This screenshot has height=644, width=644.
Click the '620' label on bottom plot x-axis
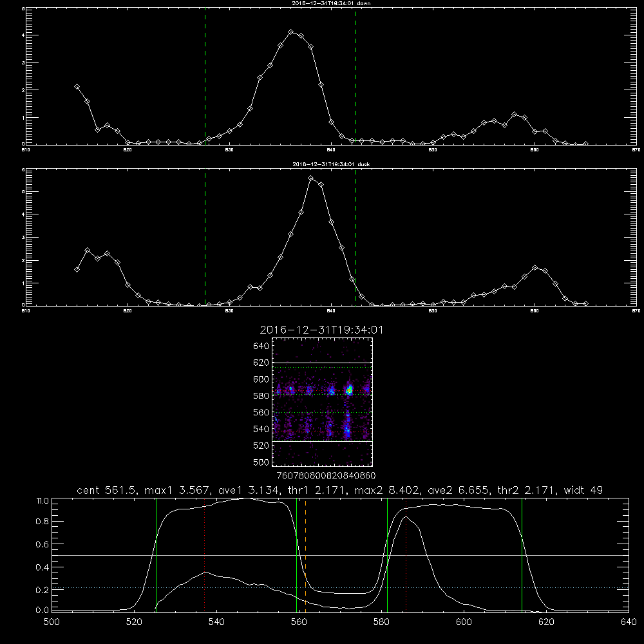546,622
